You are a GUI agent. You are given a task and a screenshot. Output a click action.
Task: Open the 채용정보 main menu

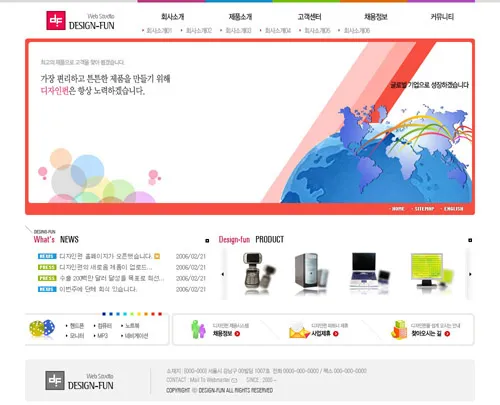coord(376,17)
